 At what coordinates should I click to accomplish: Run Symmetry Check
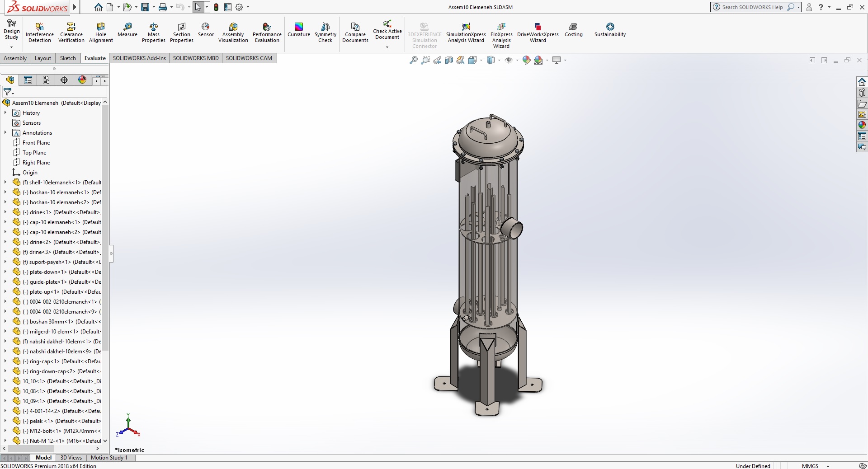tap(325, 33)
